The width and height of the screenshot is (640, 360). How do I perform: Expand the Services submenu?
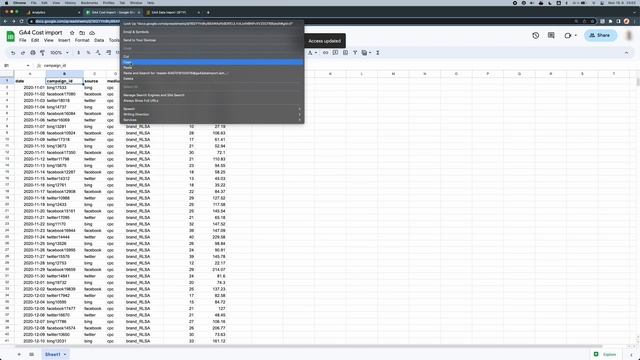[212, 120]
